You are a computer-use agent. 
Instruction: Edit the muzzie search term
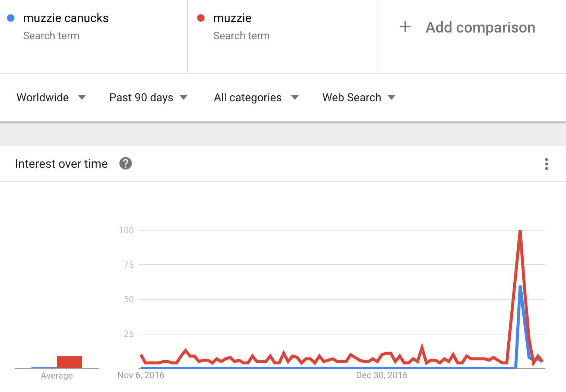pos(232,18)
